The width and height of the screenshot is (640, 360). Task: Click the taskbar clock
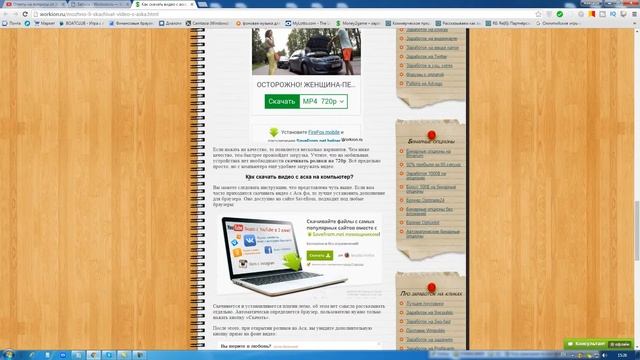(x=622, y=355)
